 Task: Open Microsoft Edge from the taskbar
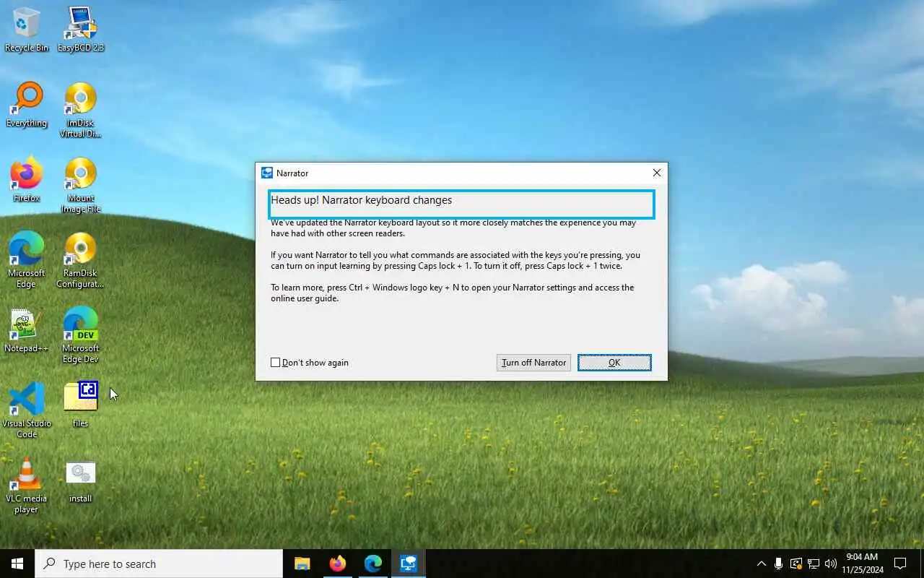tap(373, 564)
